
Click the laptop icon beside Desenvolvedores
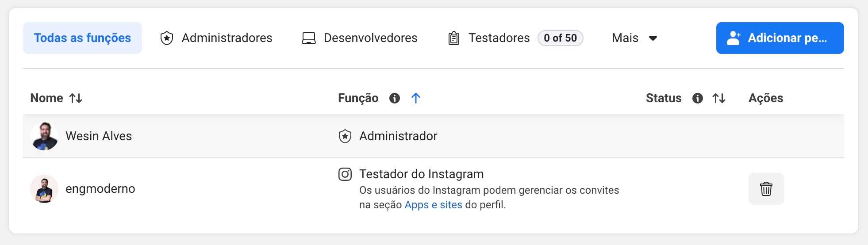(x=308, y=38)
